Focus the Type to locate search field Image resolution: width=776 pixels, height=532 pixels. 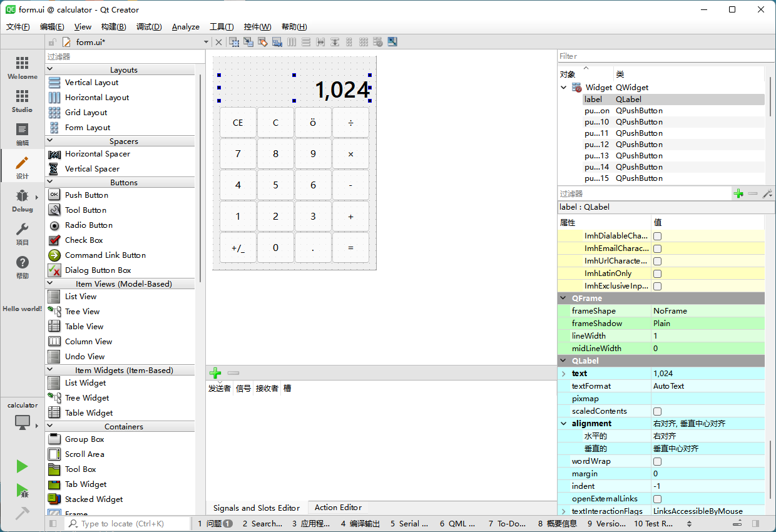coord(127,523)
